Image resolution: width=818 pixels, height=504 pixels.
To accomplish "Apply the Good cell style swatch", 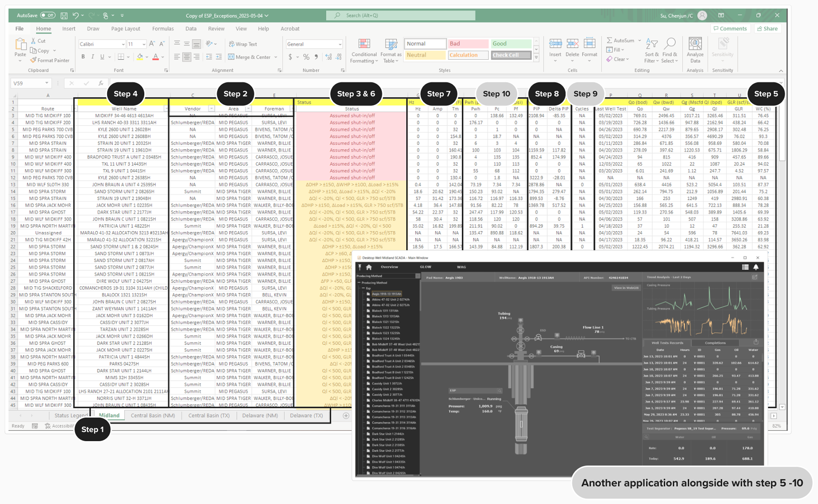I will point(511,43).
